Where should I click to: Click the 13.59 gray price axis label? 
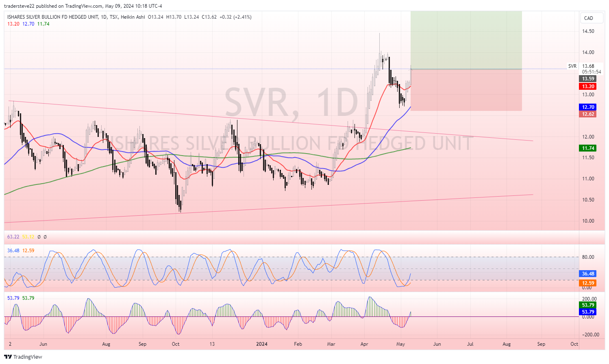pyautogui.click(x=588, y=79)
